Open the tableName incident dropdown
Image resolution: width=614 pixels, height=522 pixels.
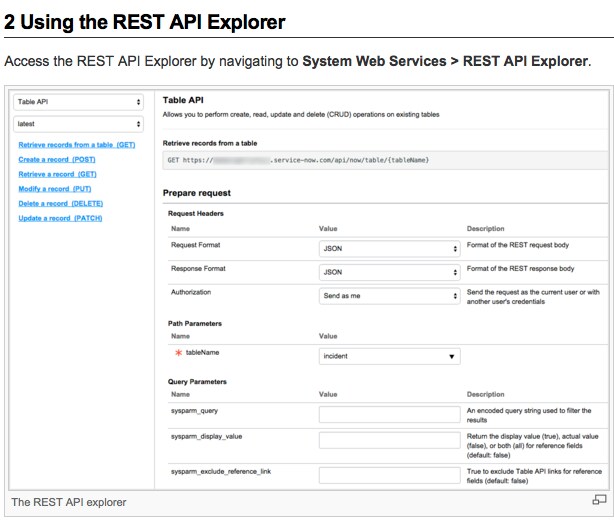(389, 356)
